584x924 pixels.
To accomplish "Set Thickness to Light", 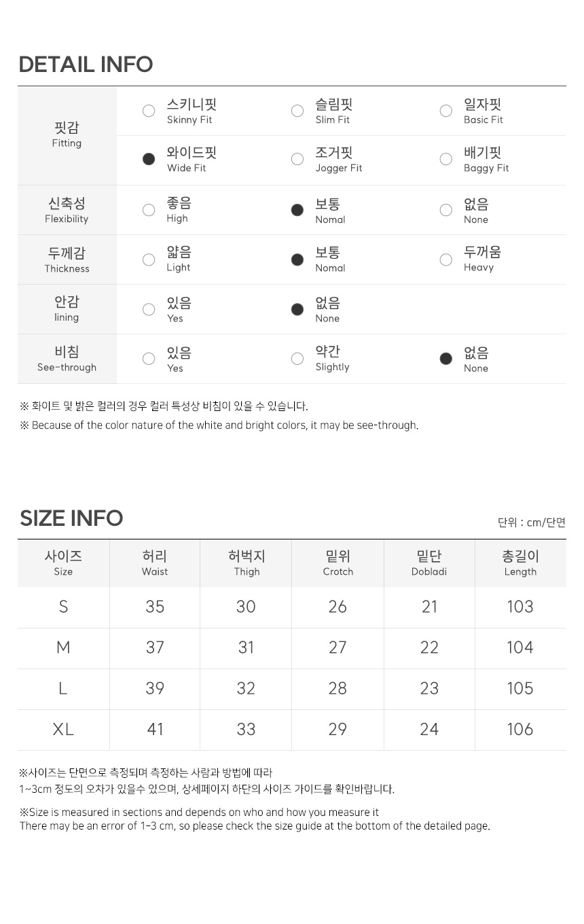I will pyautogui.click(x=149, y=260).
